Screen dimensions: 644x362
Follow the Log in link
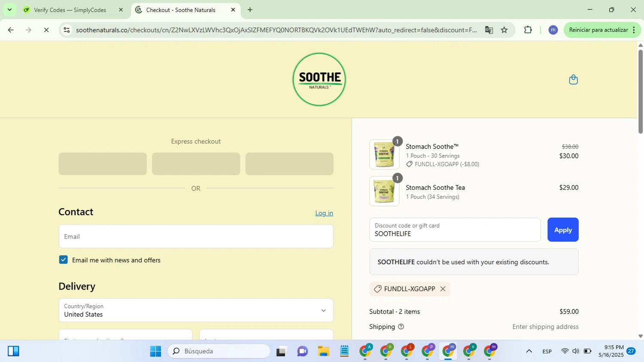(324, 213)
